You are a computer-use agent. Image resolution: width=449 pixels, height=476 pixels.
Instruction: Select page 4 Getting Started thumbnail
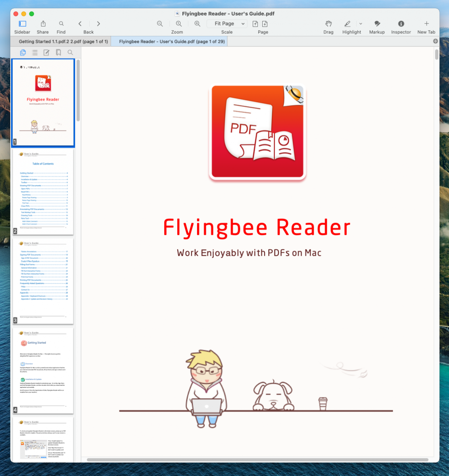coord(43,370)
